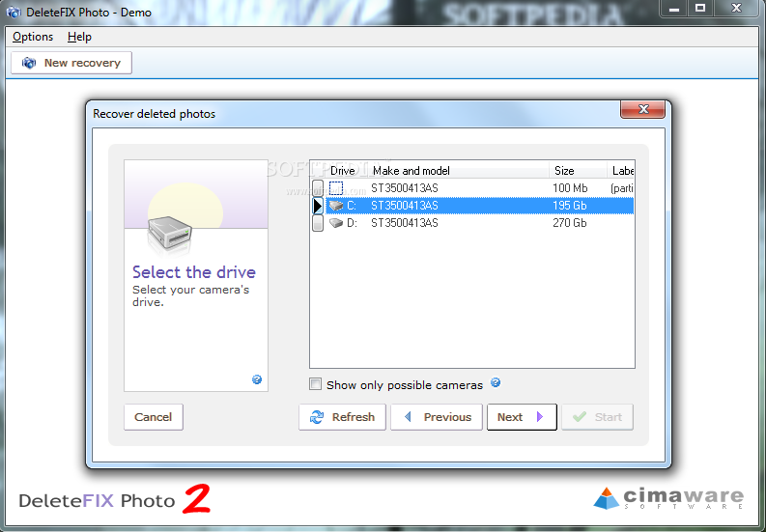766x532 pixels.
Task: Click the cimaware software logo
Action: click(668, 498)
